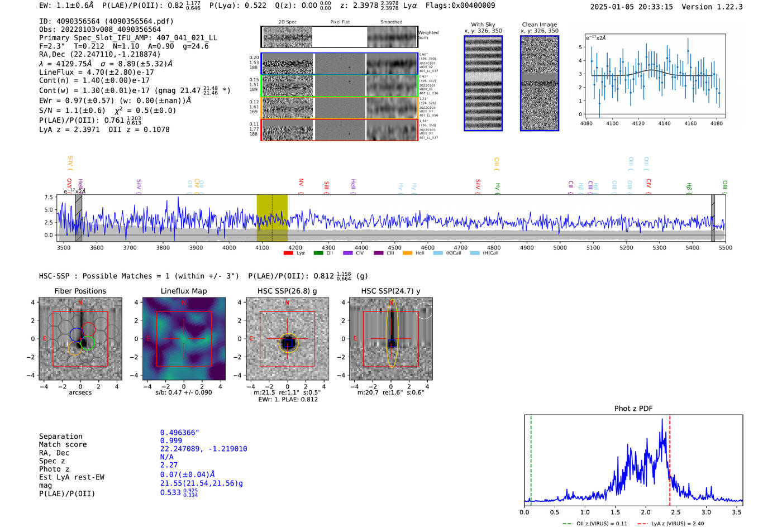The height and width of the screenshot is (532, 782).
Task: Click the green OIII label at spectrum edge
Action: coord(724,185)
